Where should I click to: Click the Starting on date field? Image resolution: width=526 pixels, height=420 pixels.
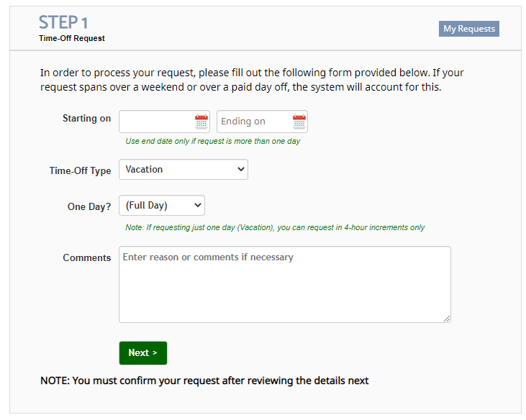pos(164,122)
